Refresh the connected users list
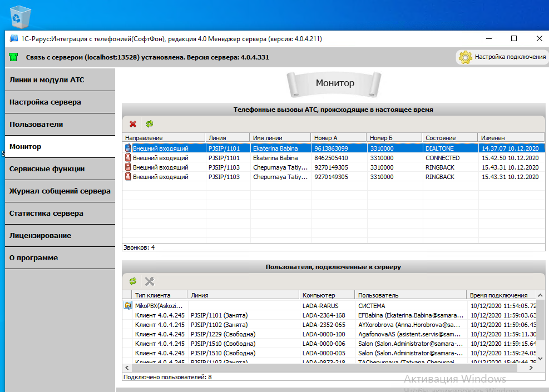This screenshot has width=549, height=392. point(133,281)
